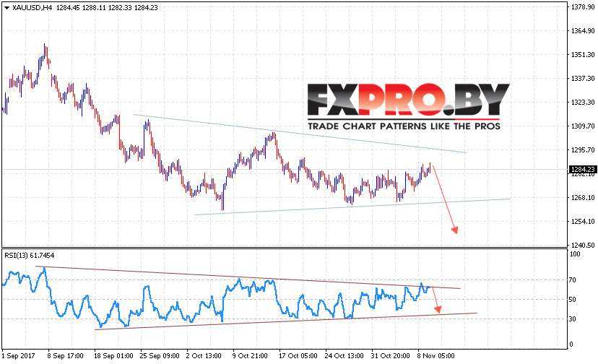Click the 1295.70 price axis label
Viewport: 598px width, 364px height.
click(x=583, y=150)
